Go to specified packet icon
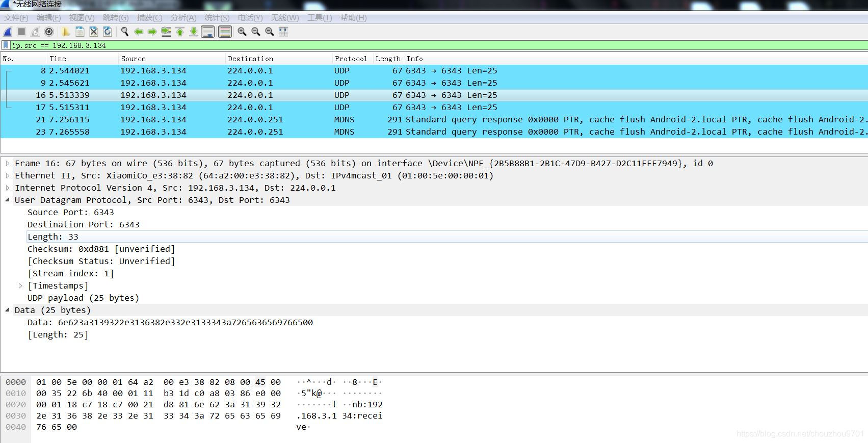The height and width of the screenshot is (443, 868). (166, 32)
